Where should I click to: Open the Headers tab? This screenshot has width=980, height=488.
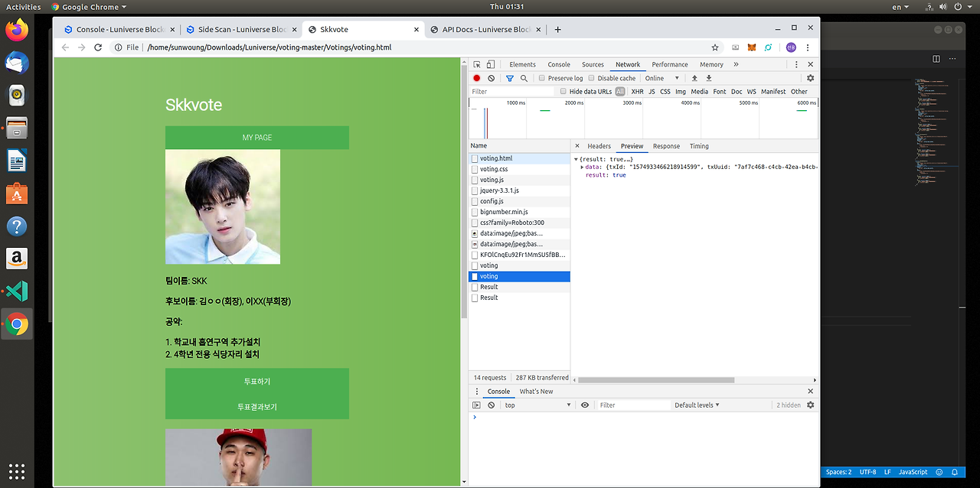click(x=599, y=146)
